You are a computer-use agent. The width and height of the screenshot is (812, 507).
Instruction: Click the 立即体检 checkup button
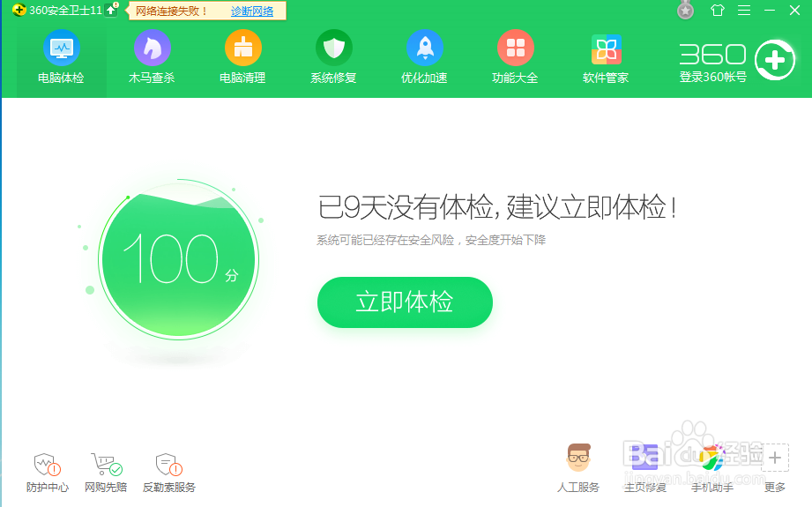click(x=405, y=302)
